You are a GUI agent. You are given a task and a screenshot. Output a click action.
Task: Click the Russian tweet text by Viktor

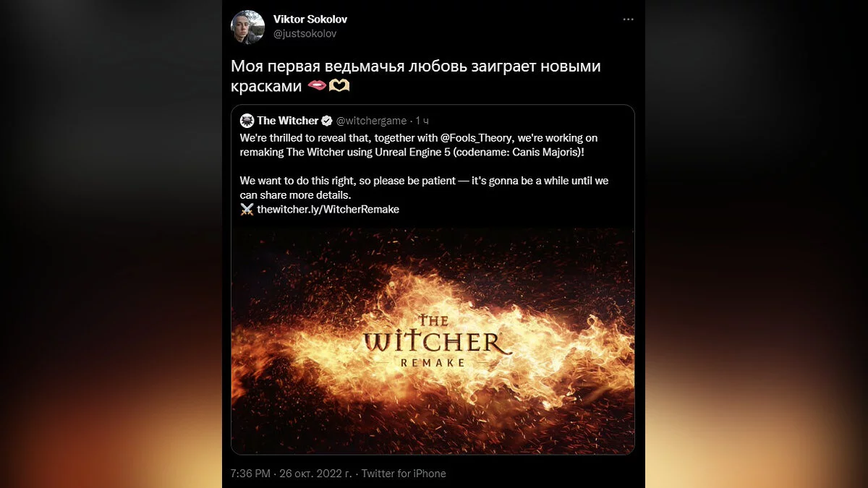coord(416,76)
